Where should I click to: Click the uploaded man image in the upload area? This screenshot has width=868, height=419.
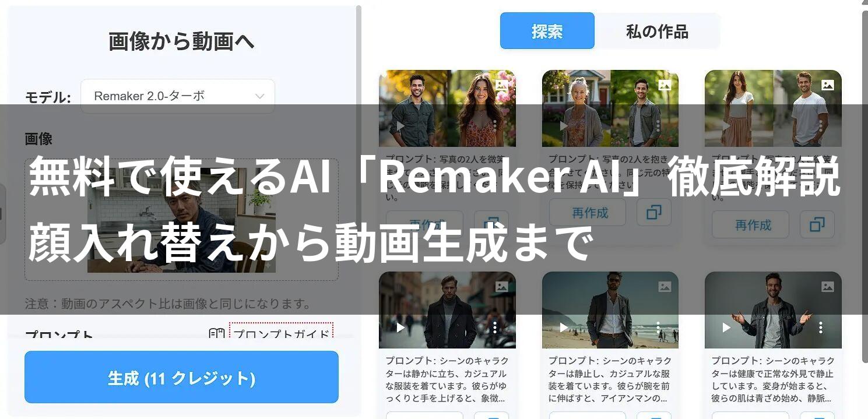[x=181, y=228]
